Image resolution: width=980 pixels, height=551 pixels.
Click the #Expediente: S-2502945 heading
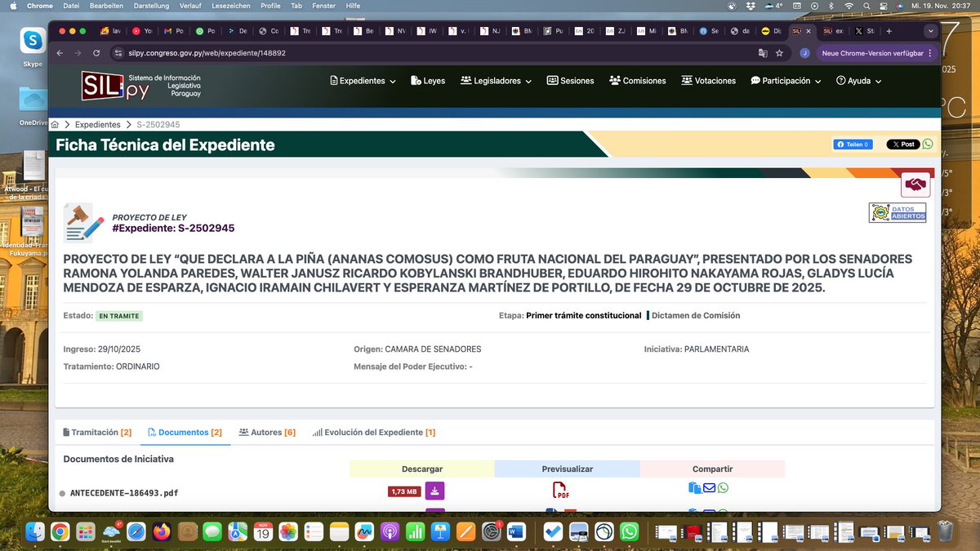click(173, 229)
